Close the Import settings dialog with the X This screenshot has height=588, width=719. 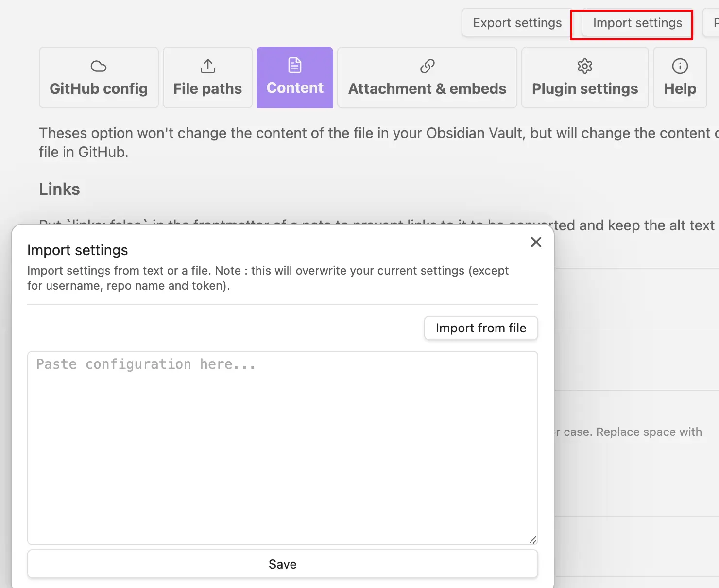coord(536,242)
